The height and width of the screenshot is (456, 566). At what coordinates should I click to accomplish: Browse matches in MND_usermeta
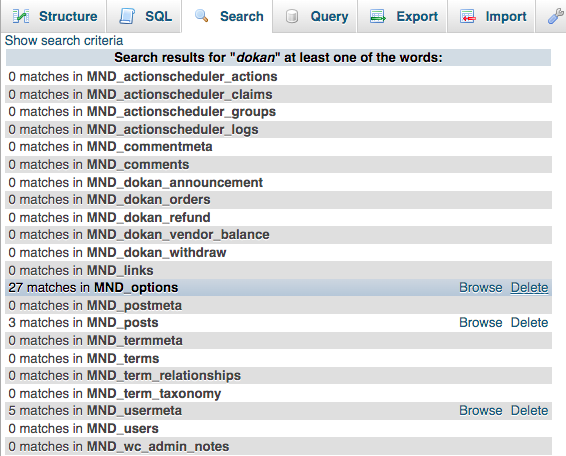[x=480, y=411]
